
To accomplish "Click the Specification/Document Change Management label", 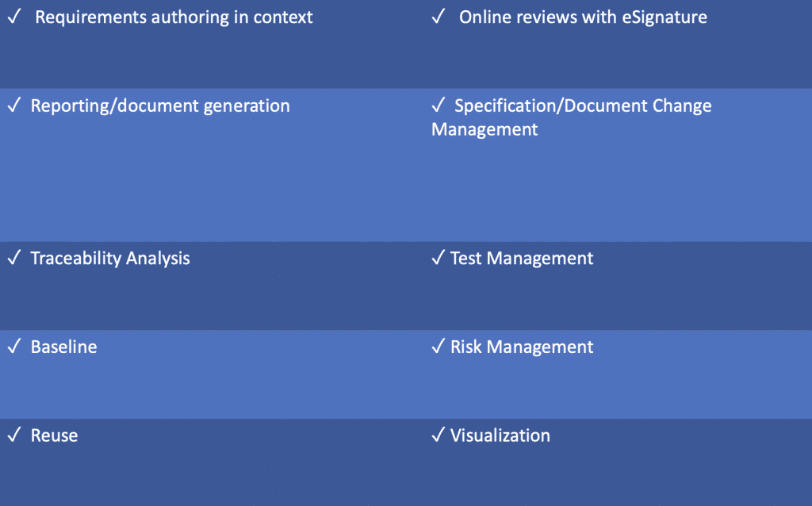I will [572, 117].
